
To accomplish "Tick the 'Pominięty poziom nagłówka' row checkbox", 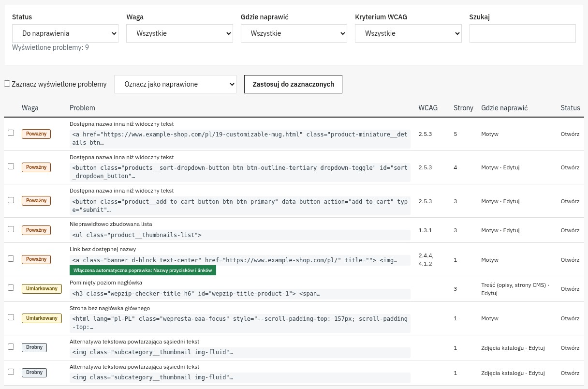I will click(x=11, y=288).
